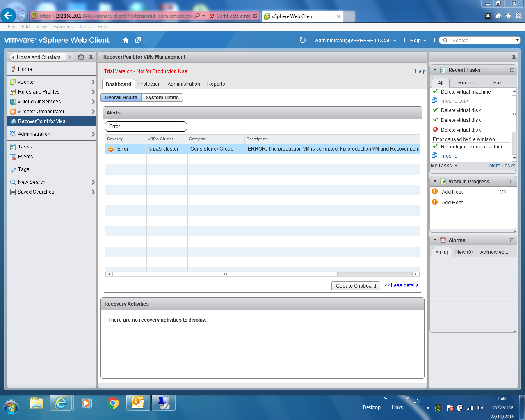Select the Error alert row for vrpa5-cluster

tap(262, 149)
